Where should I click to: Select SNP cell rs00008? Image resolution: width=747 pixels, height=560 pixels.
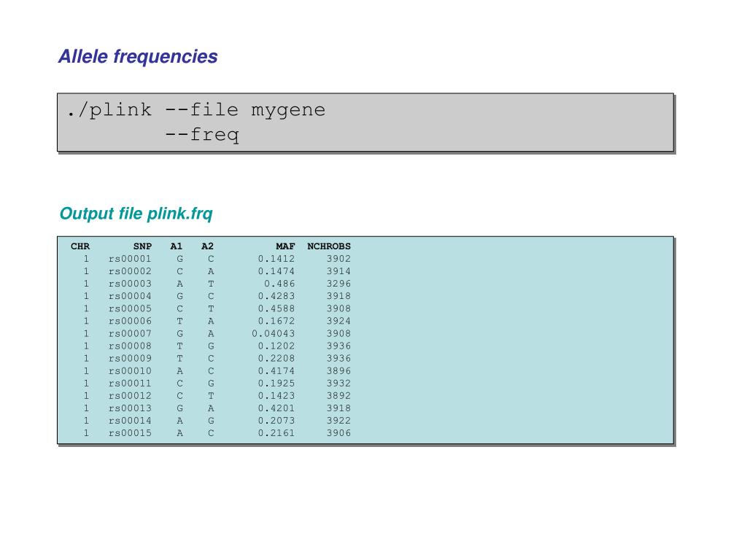tap(130, 346)
